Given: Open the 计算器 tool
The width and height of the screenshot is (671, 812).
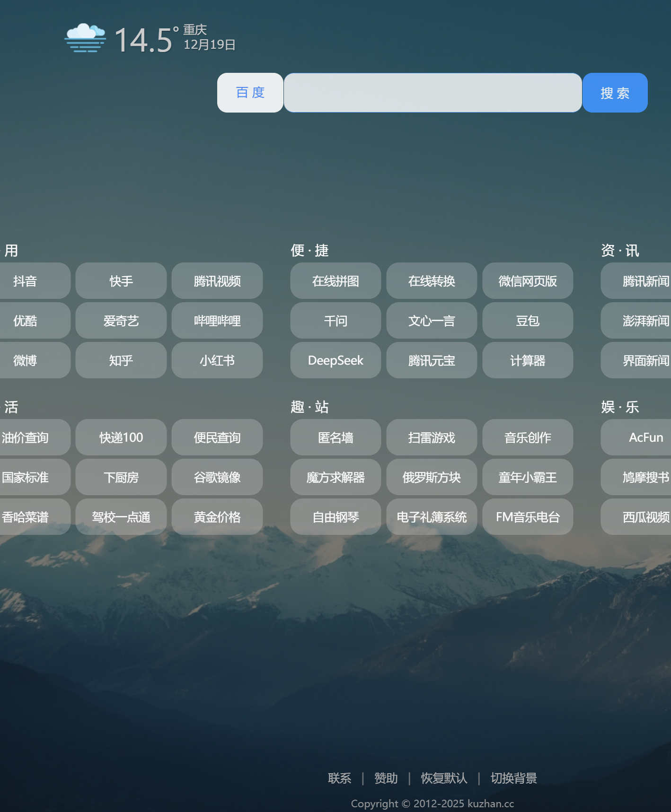Looking at the screenshot, I should pos(528,360).
